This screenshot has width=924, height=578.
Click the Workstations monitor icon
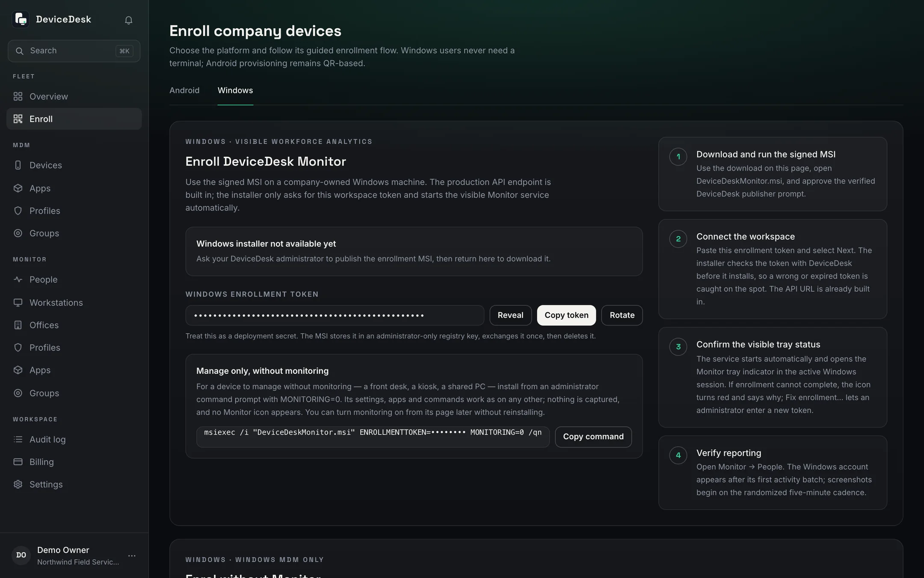(x=18, y=303)
